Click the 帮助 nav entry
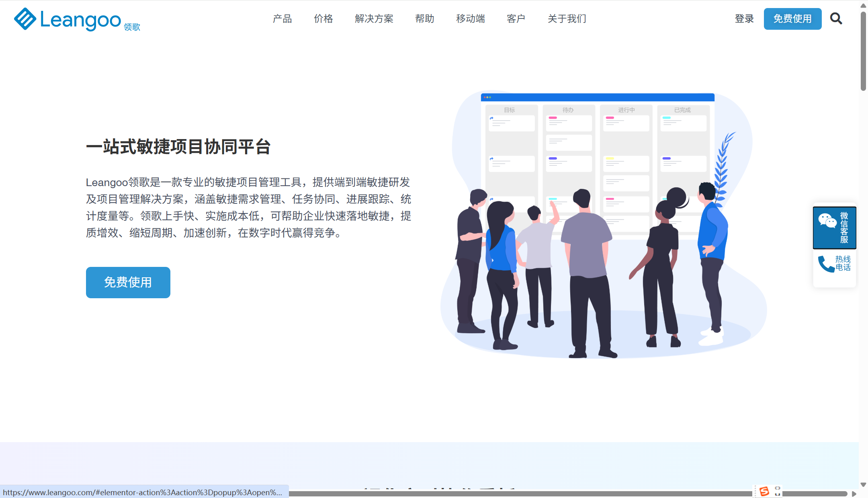868x498 pixels. [425, 19]
